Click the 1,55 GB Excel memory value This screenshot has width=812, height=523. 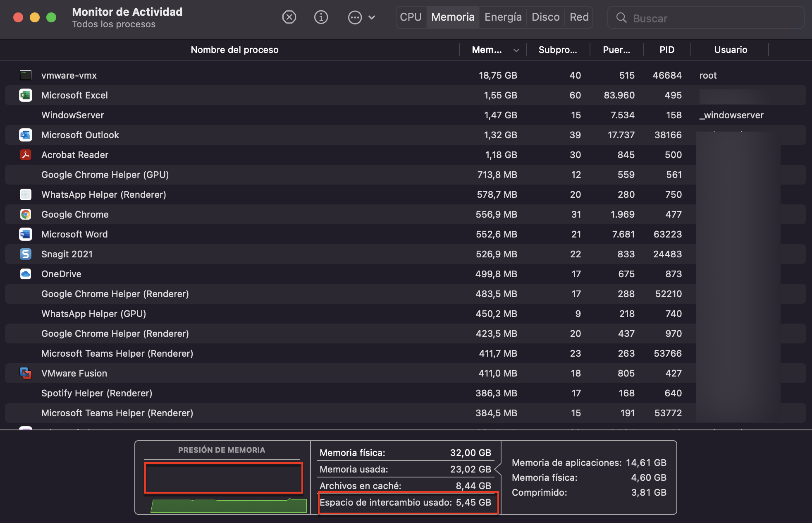pyautogui.click(x=500, y=95)
